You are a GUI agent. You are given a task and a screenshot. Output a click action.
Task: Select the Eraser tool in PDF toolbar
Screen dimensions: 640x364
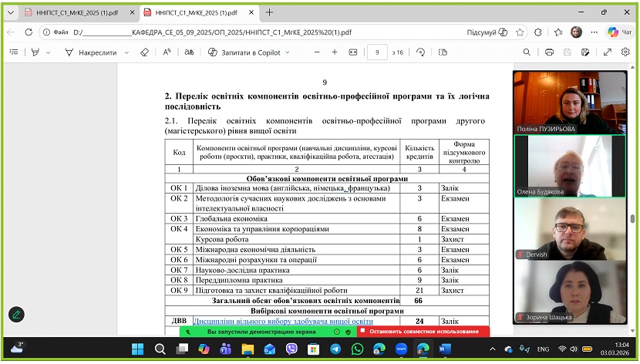click(144, 52)
